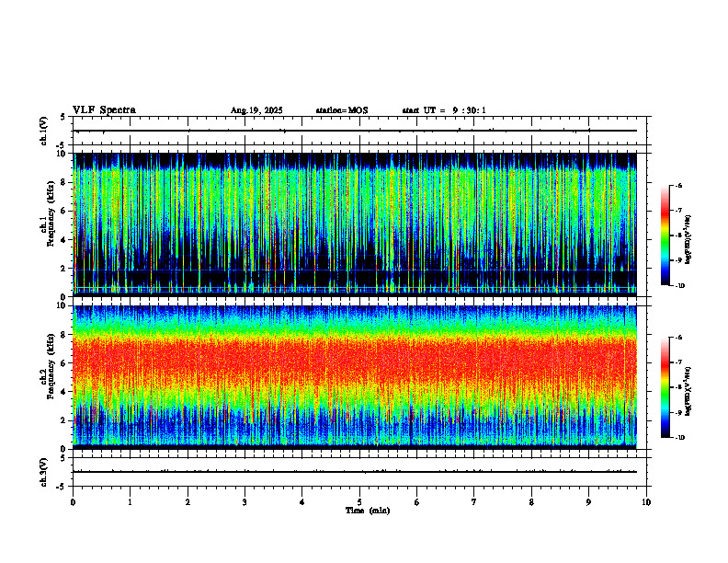Click time axis tick label "9"
Screen dimensions: 728x563
[x=588, y=502]
